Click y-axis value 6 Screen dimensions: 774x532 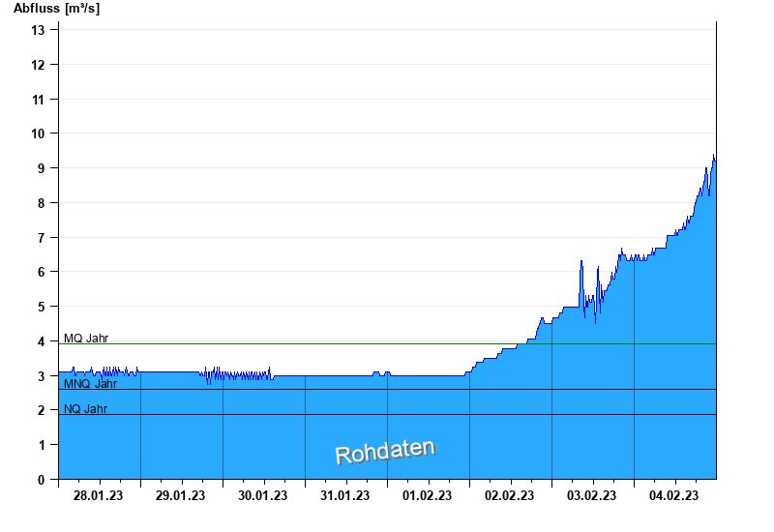tap(41, 272)
